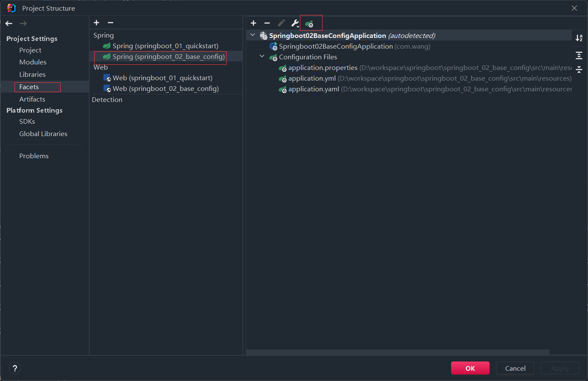Click the pencil edit icon

281,23
